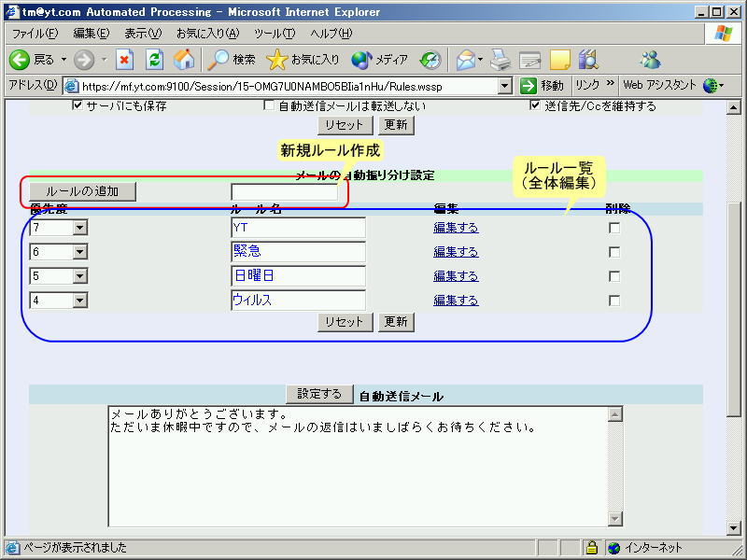747x560 pixels.
Task: Open the ツール(T) menu
Action: pos(275,34)
